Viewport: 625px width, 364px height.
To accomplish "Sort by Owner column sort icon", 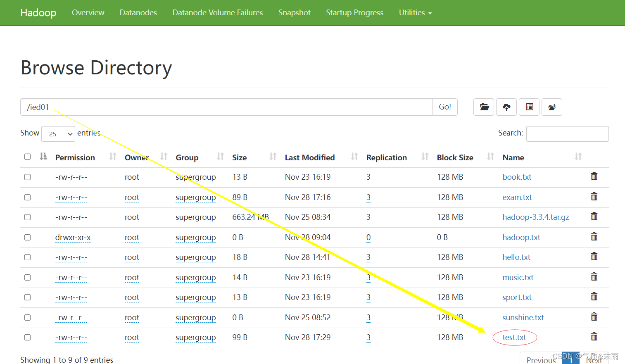I will [164, 157].
